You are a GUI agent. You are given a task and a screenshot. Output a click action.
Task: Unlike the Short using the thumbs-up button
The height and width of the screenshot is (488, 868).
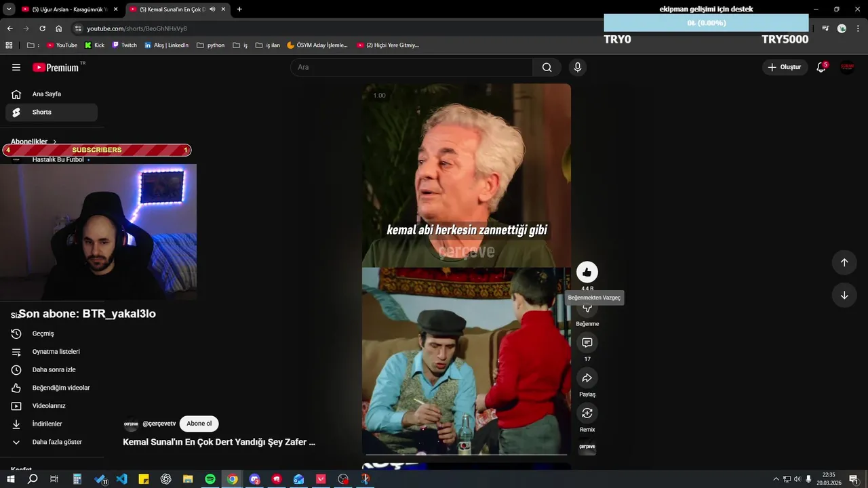pos(587,272)
